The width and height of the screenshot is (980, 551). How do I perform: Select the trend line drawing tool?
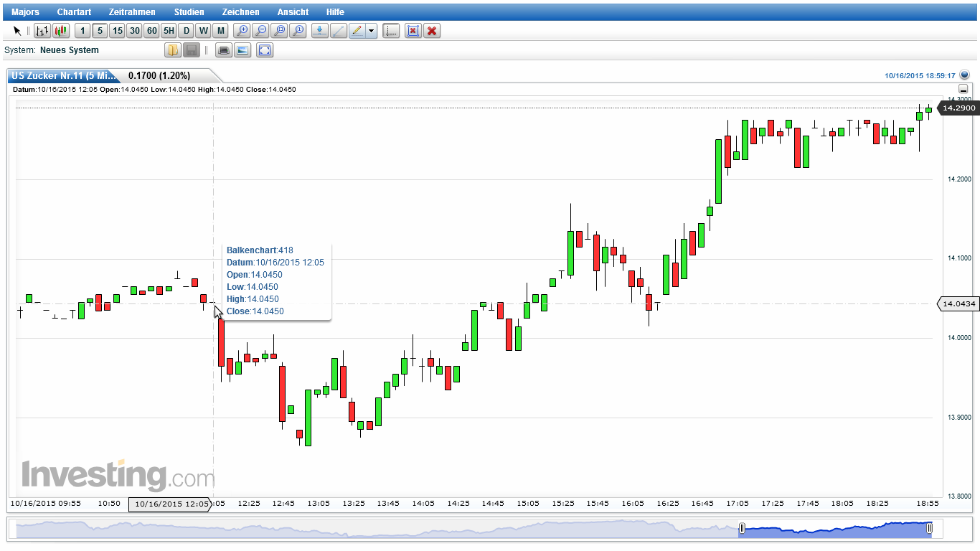339,31
